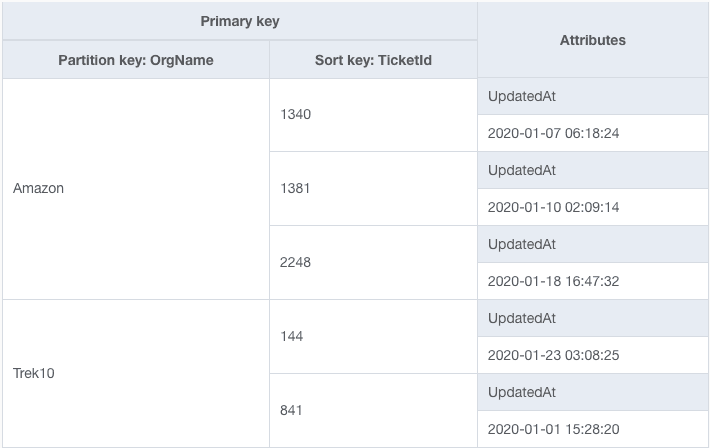
Task: Select the UpdatedAt label for ticket 841
Action: coord(522,392)
